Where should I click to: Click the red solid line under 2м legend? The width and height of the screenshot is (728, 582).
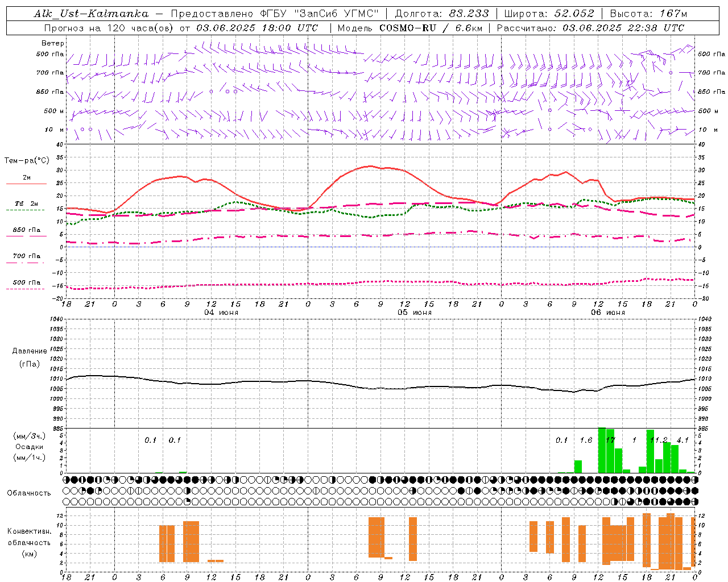(x=26, y=184)
